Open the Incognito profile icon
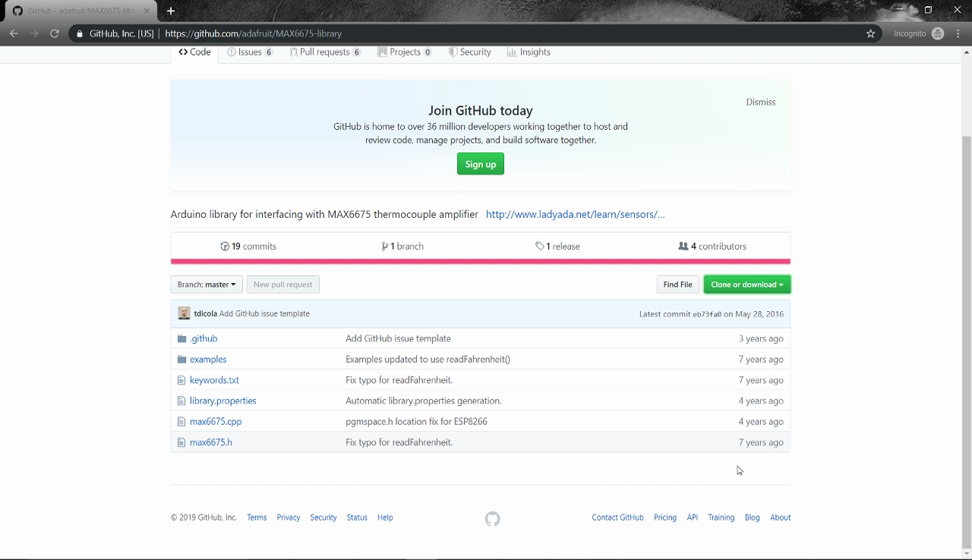This screenshot has width=972, height=560. pos(938,33)
